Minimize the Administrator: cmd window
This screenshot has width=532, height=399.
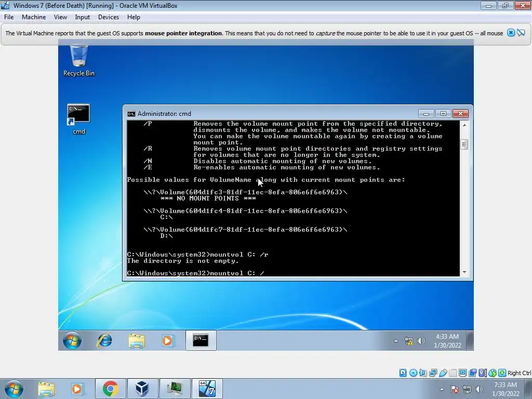point(426,113)
